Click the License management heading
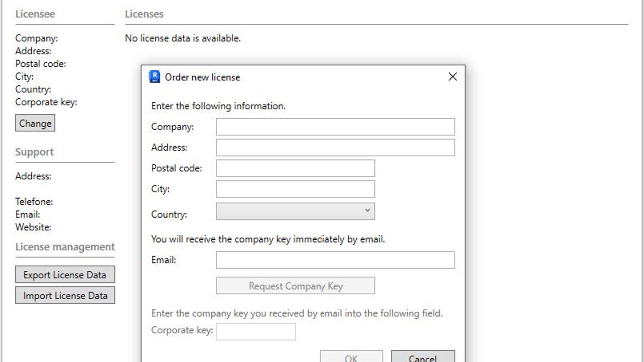 (65, 247)
